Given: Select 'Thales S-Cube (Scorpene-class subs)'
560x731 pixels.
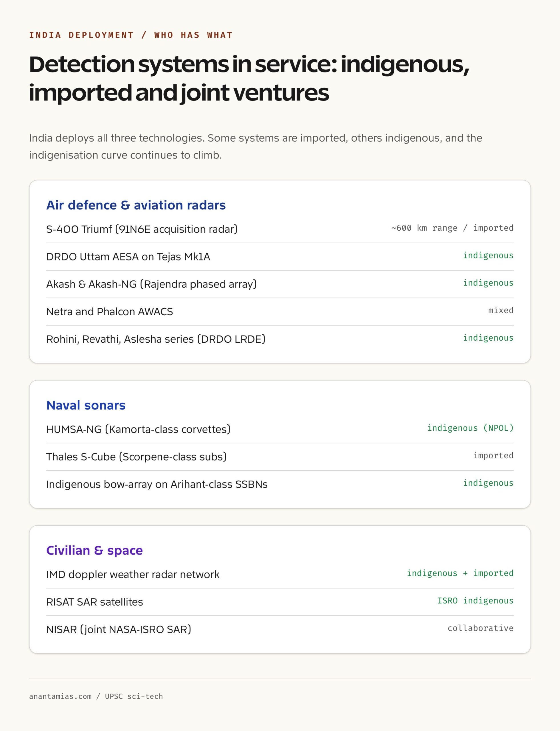Looking at the screenshot, I should click(136, 457).
